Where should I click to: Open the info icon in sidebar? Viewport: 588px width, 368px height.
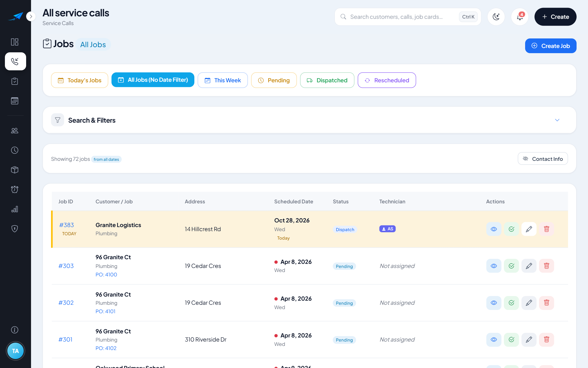[15, 330]
